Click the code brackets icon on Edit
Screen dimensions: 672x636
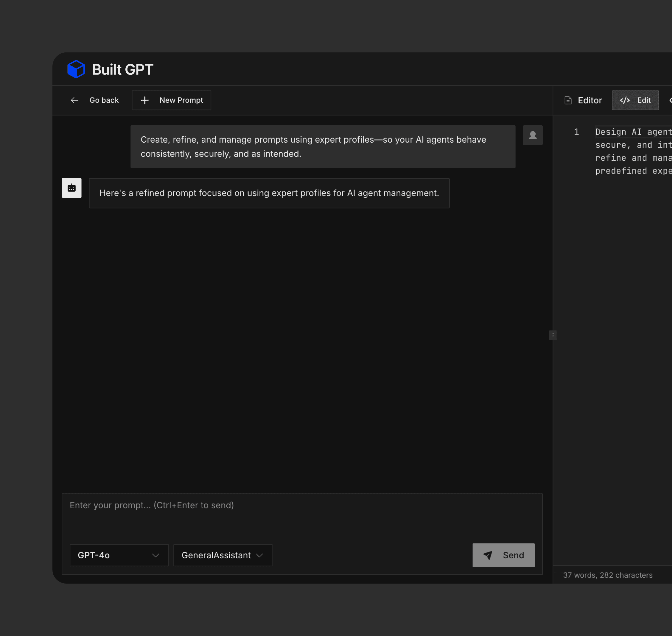[625, 100]
